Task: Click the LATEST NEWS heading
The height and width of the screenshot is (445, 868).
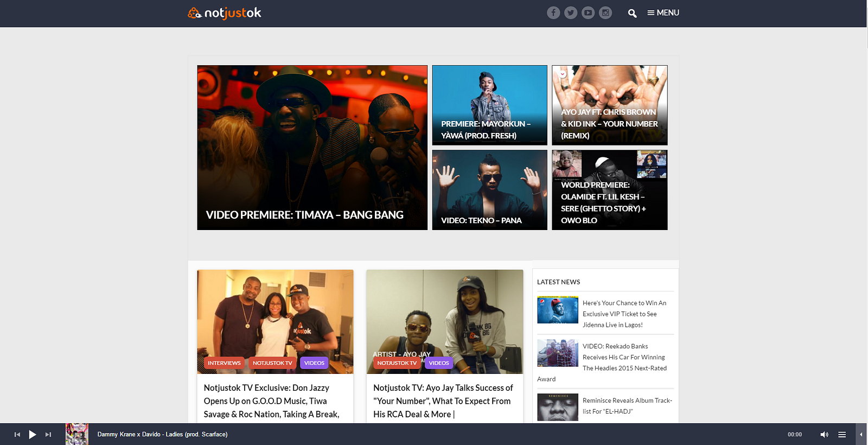Action: tap(559, 282)
